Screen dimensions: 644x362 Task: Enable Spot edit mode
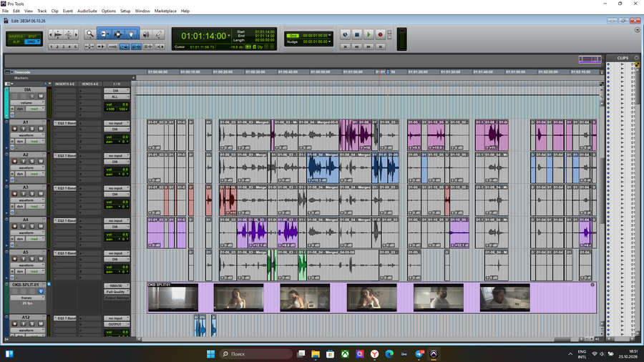pos(32,36)
